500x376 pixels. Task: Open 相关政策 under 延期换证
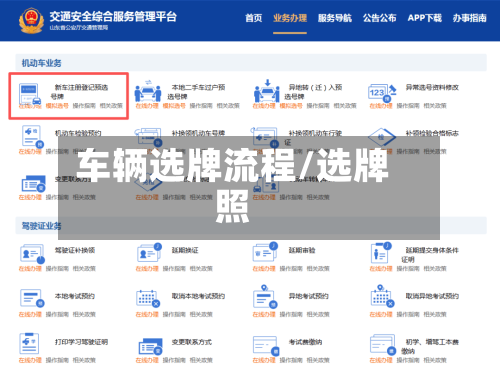coord(201,268)
